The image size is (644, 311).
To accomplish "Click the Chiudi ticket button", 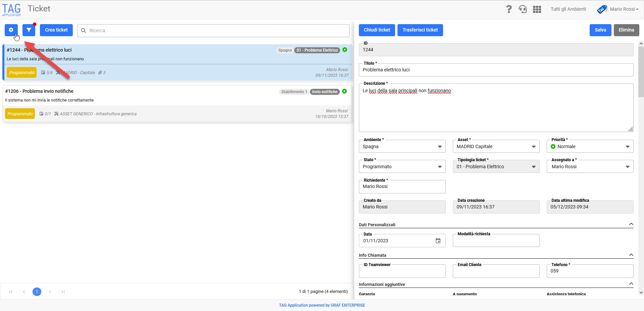I will [377, 30].
